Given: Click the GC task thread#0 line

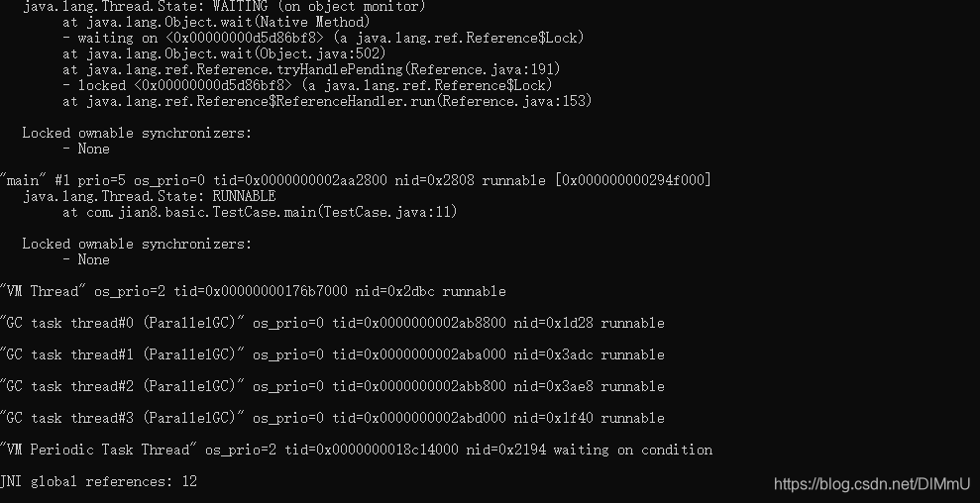Looking at the screenshot, I should click(333, 323).
